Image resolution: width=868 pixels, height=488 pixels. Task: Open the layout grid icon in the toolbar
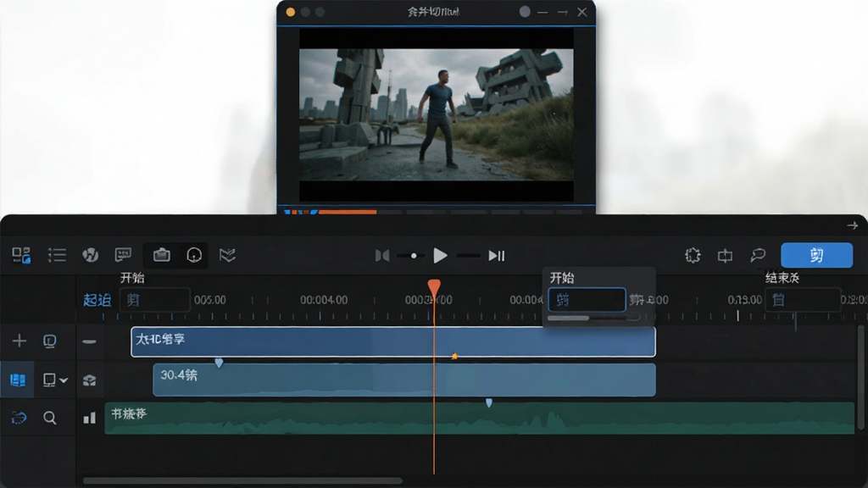(x=21, y=255)
